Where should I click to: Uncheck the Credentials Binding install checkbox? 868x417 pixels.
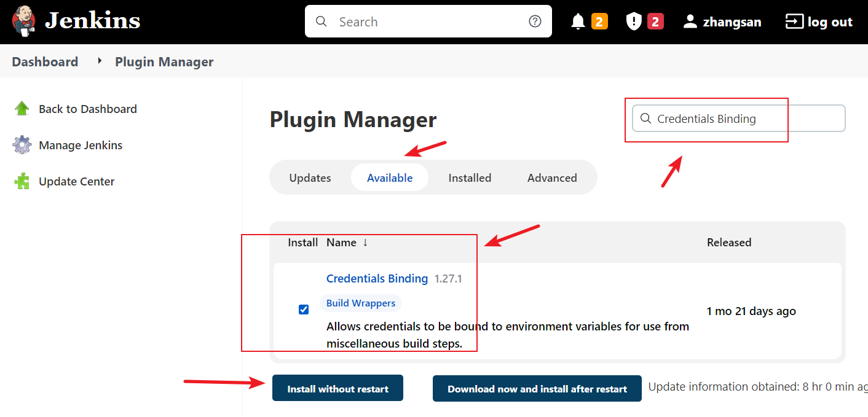click(304, 309)
